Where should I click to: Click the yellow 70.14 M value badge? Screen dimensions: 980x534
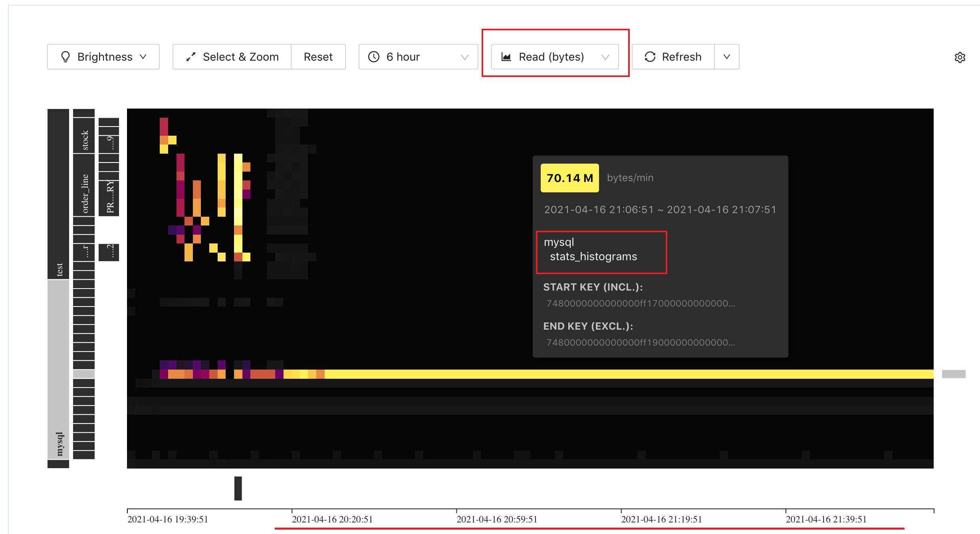[569, 178]
